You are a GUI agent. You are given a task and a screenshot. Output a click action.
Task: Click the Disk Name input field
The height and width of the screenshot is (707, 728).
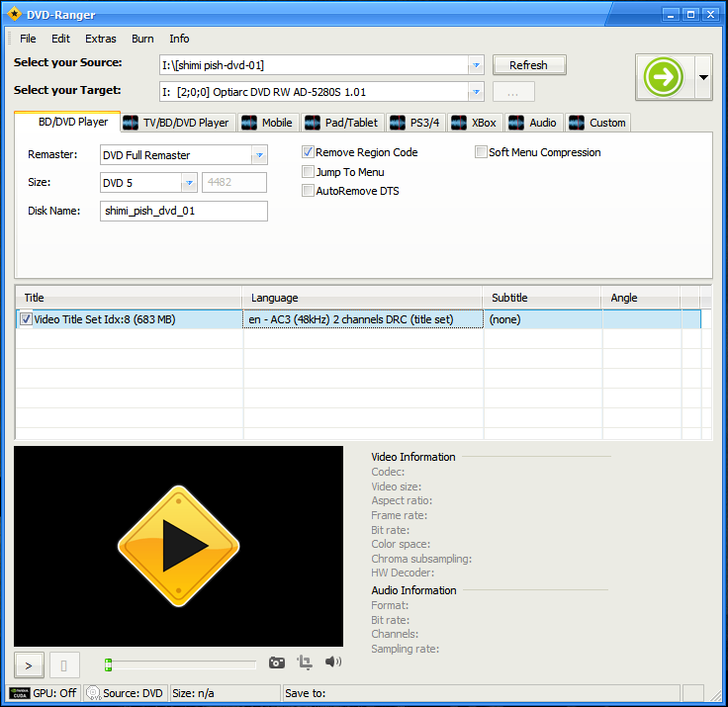(184, 211)
